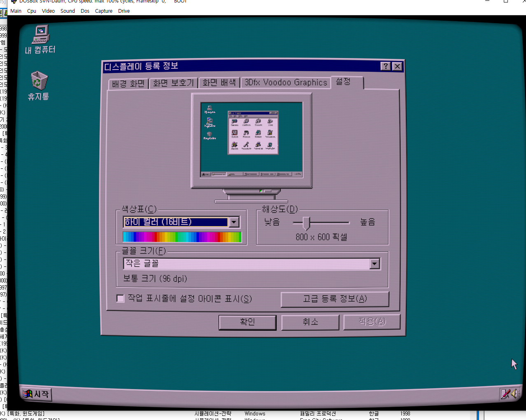Viewport: 526px width, 420px height.
Task: Open the 내 컴퓨터 desktop icon
Action: pyautogui.click(x=40, y=40)
